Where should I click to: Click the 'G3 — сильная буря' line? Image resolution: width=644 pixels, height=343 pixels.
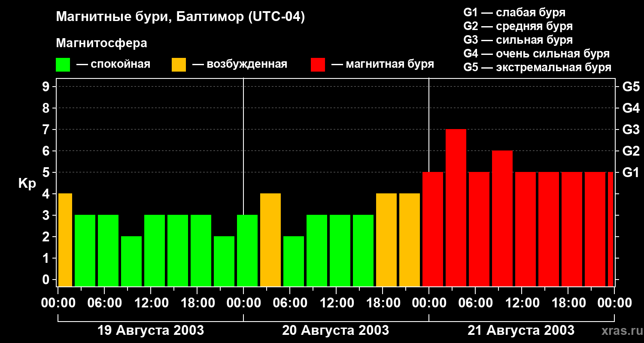tap(518, 40)
